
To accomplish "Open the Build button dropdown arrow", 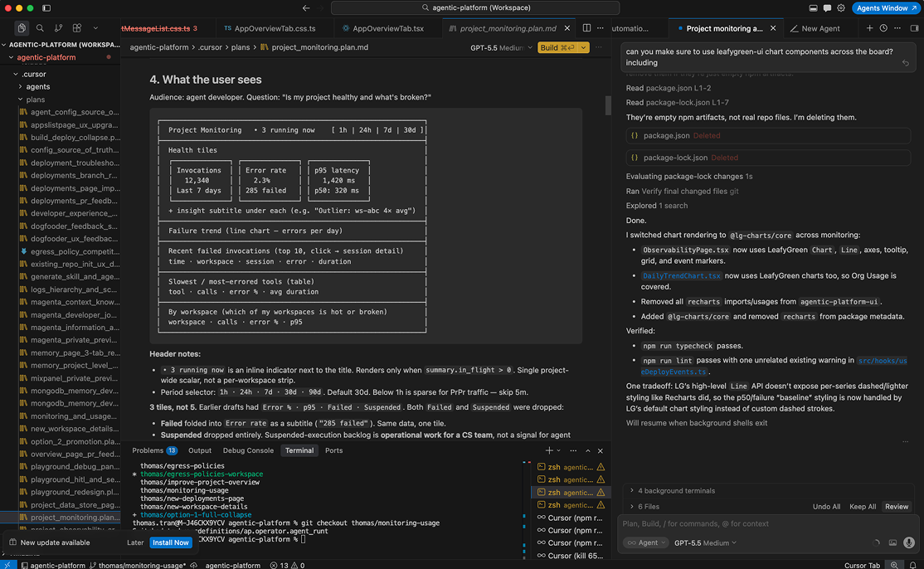I will tap(583, 48).
